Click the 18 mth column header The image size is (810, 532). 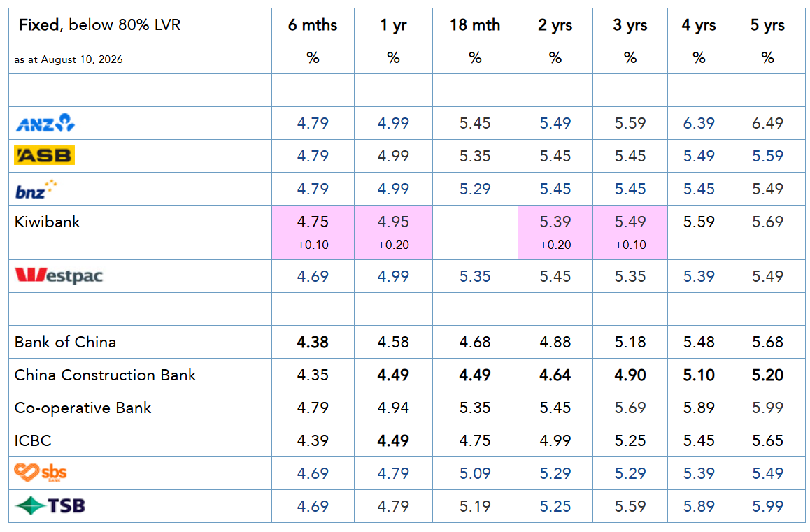(475, 24)
